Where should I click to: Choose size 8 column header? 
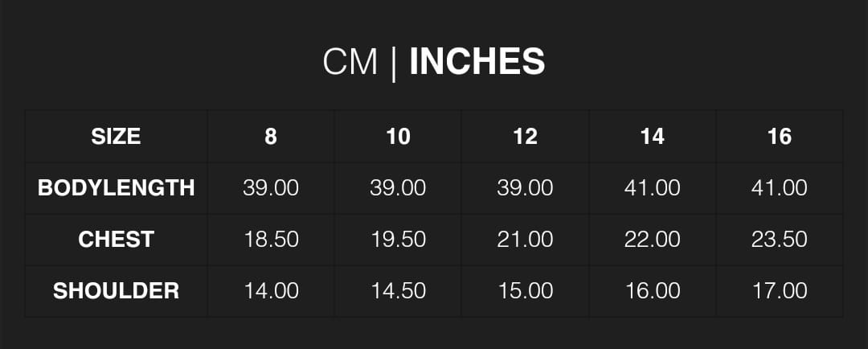click(x=271, y=137)
